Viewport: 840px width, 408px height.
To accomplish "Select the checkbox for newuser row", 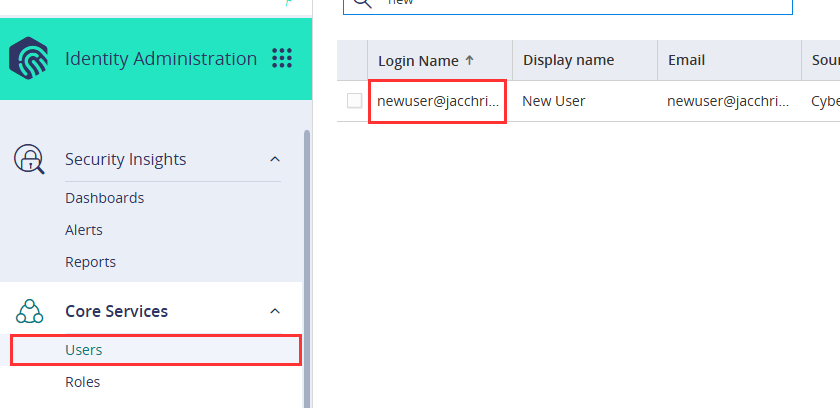I will [354, 101].
